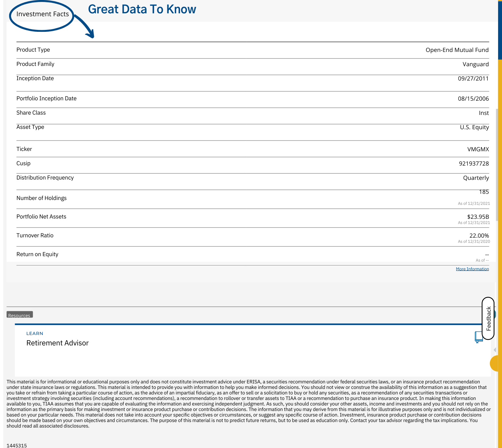Click the Portfolio Inception Date label

[46, 98]
